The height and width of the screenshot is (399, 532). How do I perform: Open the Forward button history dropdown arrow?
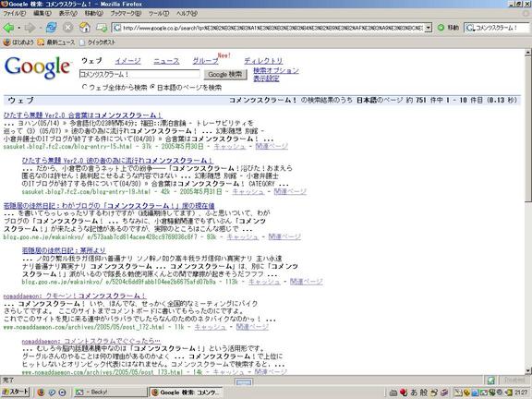[41, 28]
